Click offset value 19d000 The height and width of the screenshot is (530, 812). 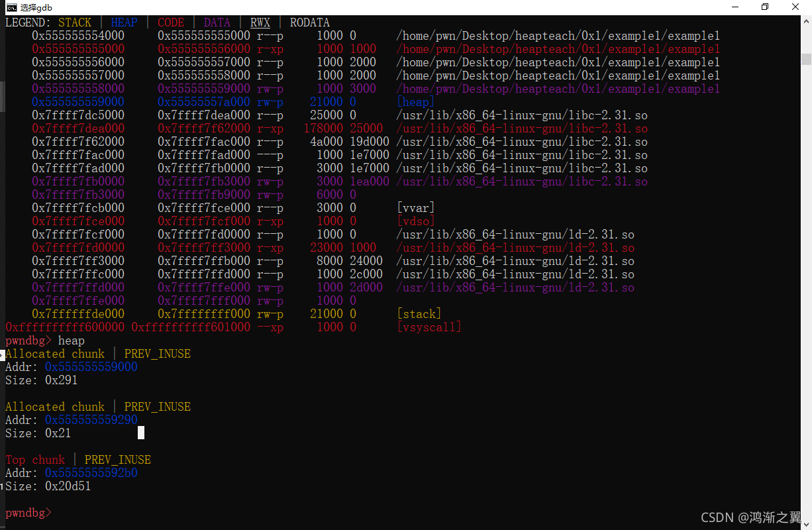click(370, 142)
